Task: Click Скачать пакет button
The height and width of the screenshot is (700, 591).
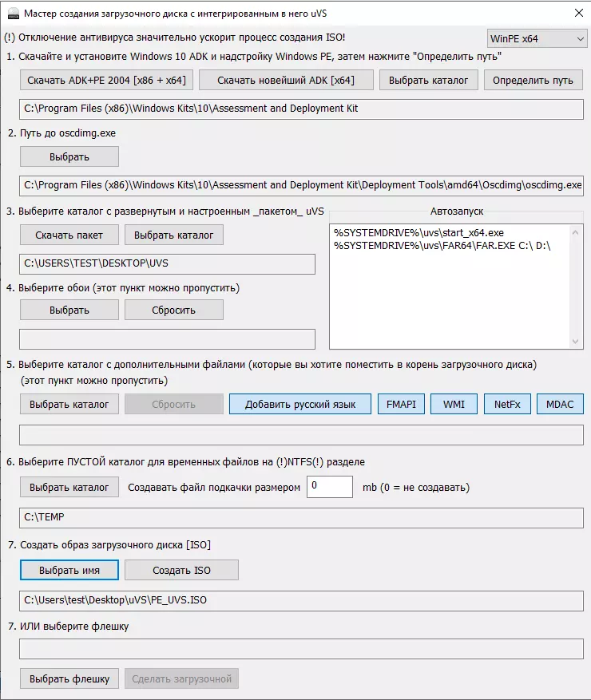Action: pos(69,235)
